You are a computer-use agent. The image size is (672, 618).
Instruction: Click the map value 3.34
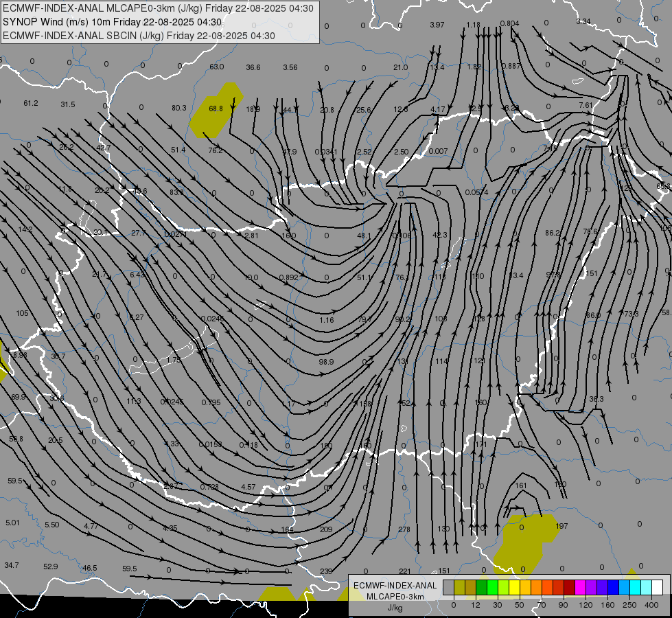(583, 21)
